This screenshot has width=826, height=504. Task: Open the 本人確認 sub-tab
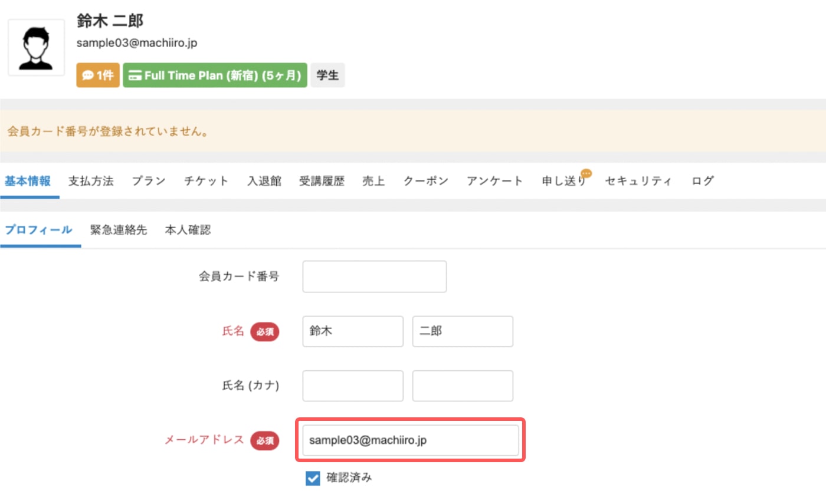coord(188,230)
